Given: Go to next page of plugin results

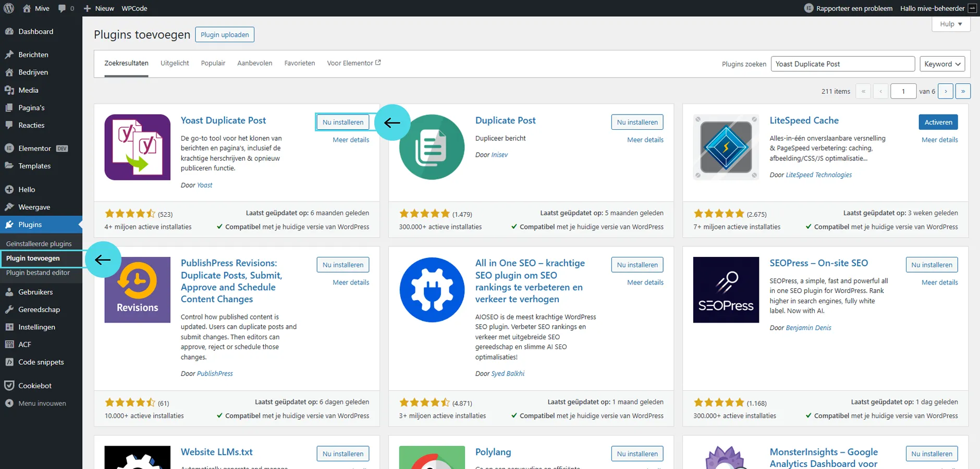Looking at the screenshot, I should pyautogui.click(x=946, y=91).
